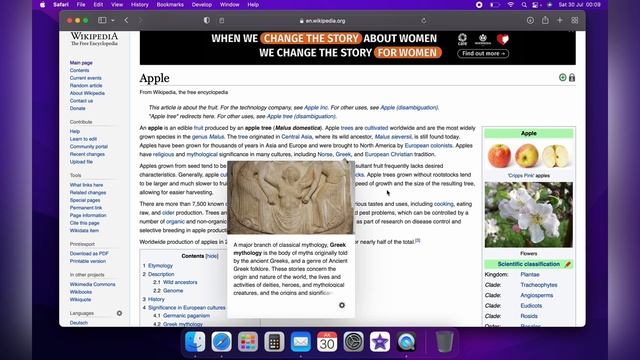Open Calculator from the dock
Viewport: 640px width, 360px height.
click(x=274, y=342)
